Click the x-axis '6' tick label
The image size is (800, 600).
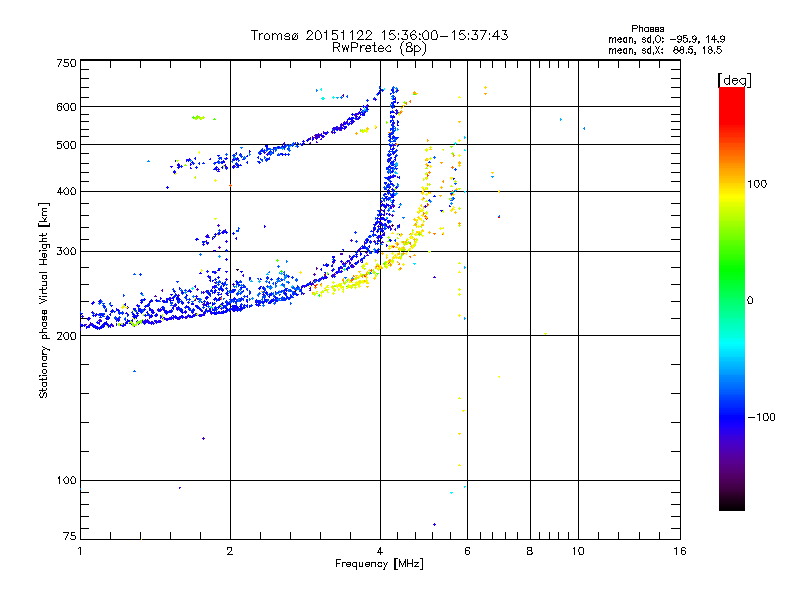click(467, 551)
